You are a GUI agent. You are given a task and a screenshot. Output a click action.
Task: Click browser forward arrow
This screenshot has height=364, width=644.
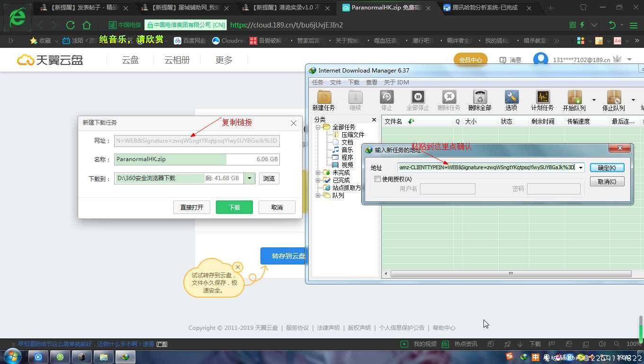[54, 25]
